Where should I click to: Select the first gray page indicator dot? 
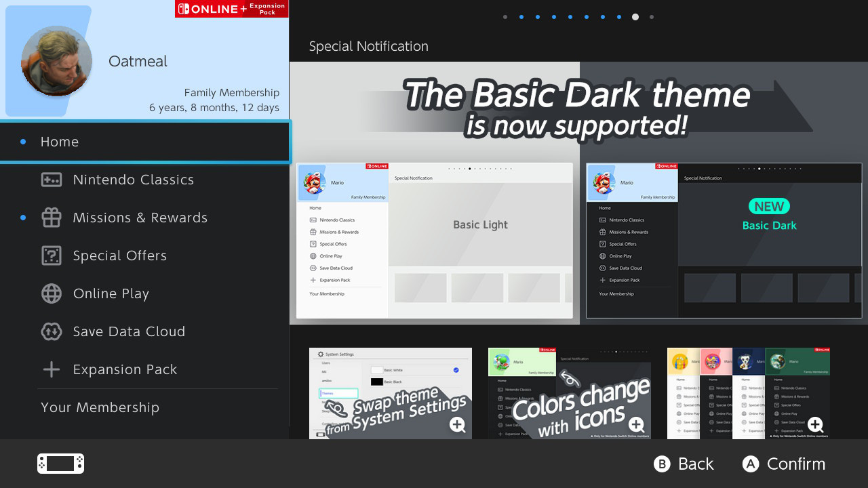(x=505, y=17)
